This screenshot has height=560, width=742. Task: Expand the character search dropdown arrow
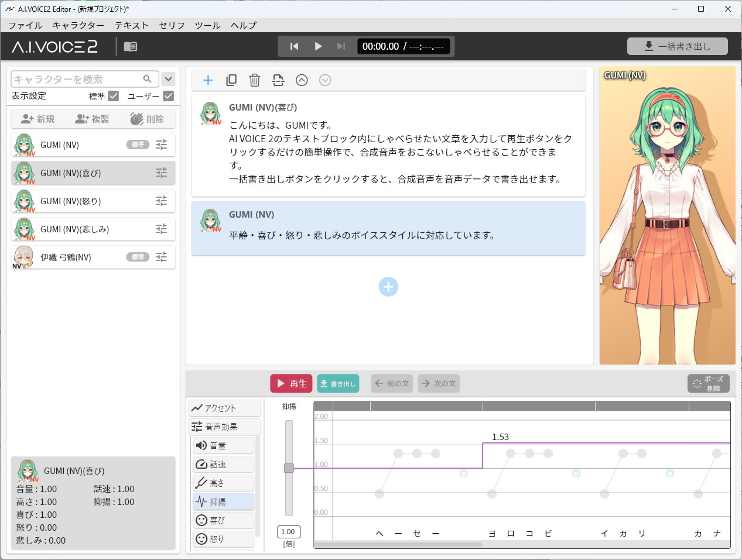pos(168,79)
